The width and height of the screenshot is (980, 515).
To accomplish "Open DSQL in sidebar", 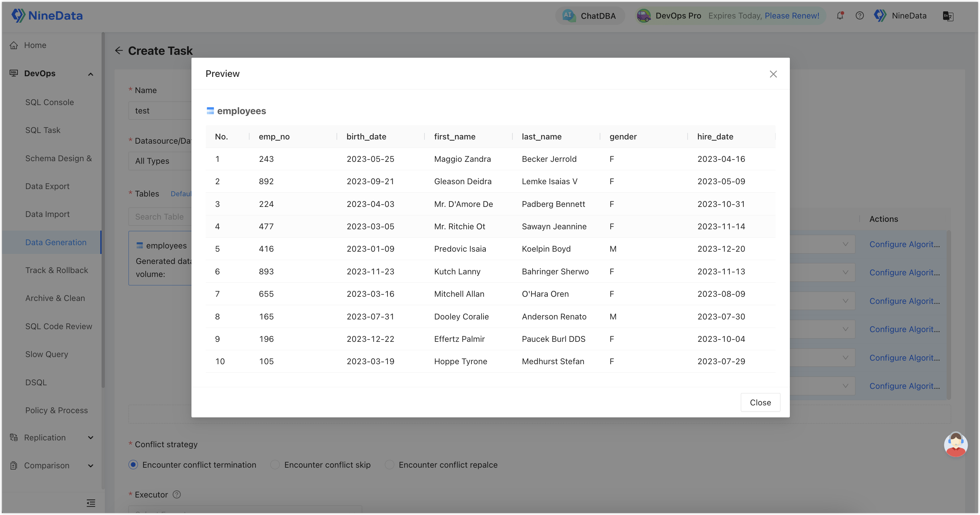I will click(36, 382).
